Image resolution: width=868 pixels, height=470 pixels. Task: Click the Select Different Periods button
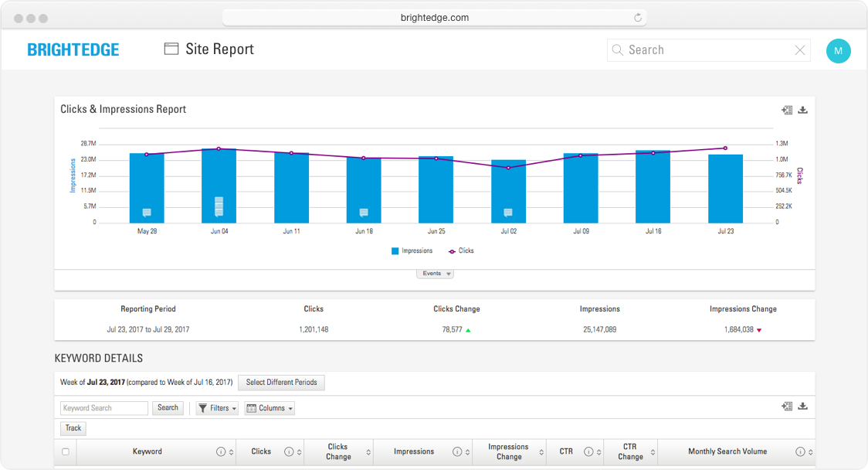(x=281, y=383)
